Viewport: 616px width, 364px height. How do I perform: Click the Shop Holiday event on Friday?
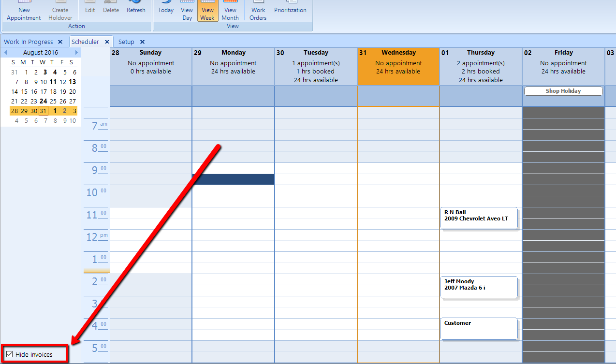pyautogui.click(x=563, y=91)
